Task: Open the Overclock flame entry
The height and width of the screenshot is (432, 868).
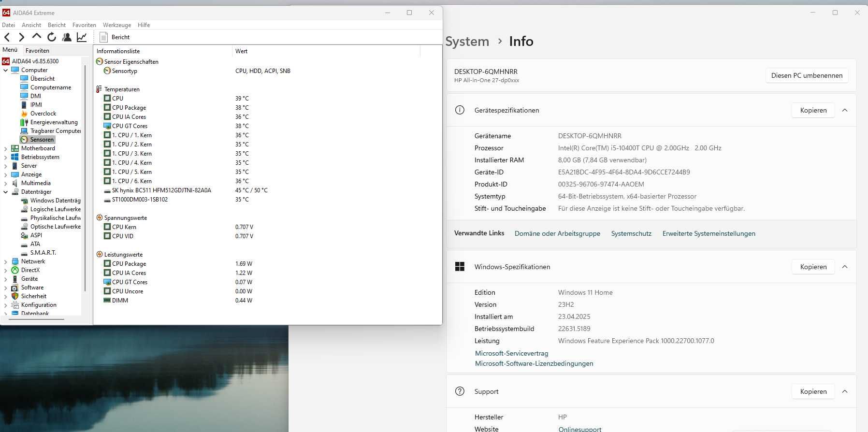Action: pos(38,114)
